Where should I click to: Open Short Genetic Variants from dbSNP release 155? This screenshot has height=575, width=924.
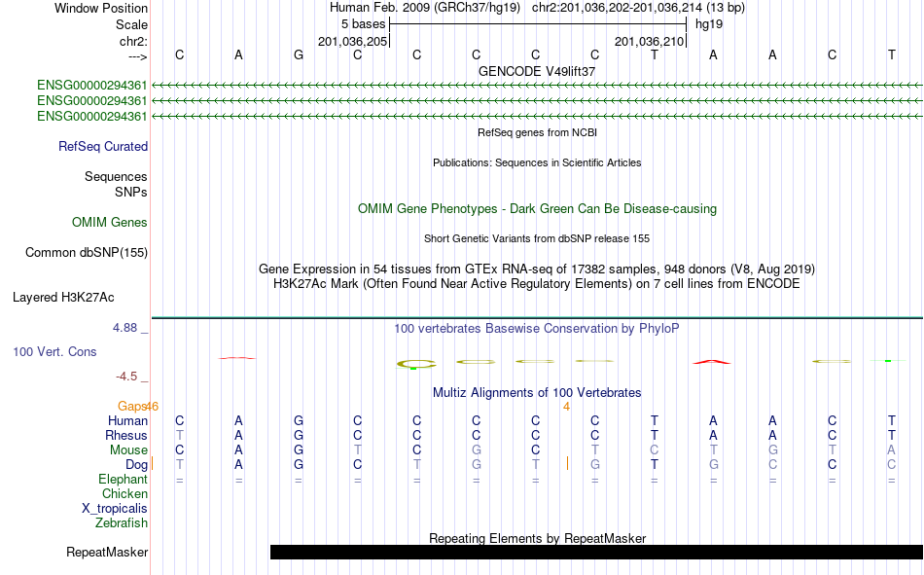pyautogui.click(x=537, y=238)
